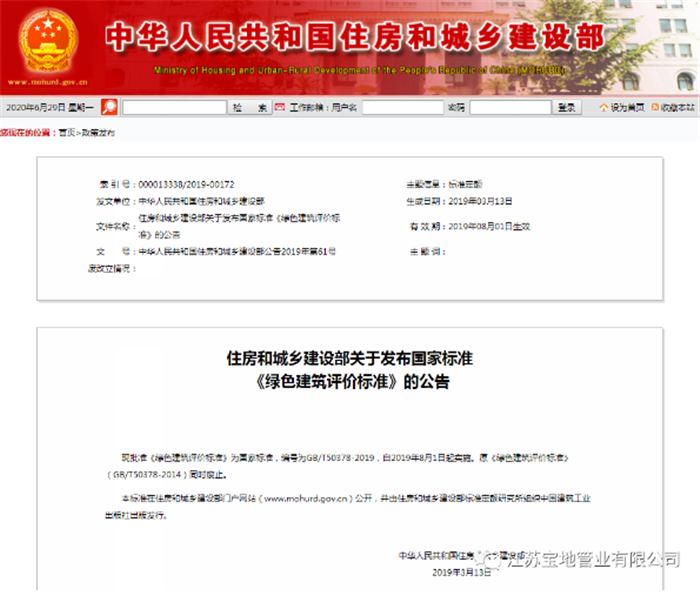Click the www.mohurd.gov.cn link in the body text
Screen dimensions: 700x595
click(x=306, y=499)
